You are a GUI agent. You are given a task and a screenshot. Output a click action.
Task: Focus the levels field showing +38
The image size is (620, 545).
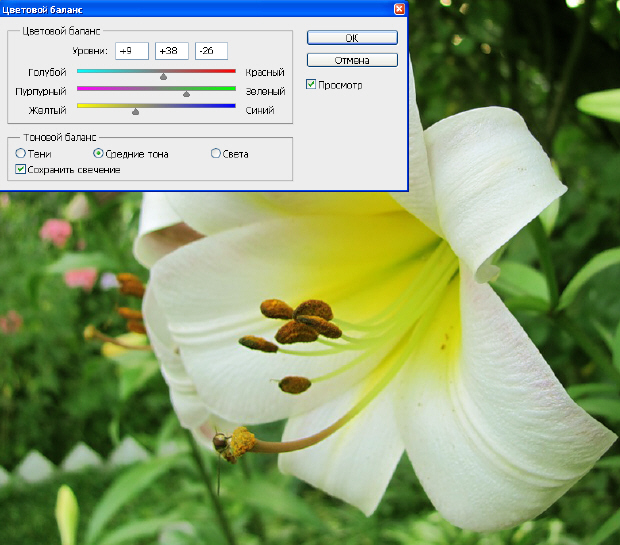(171, 51)
